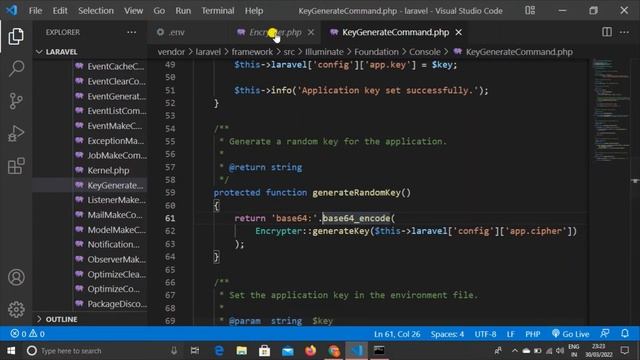Open File Explorer from taskbar
640x360 pixels.
click(242, 351)
